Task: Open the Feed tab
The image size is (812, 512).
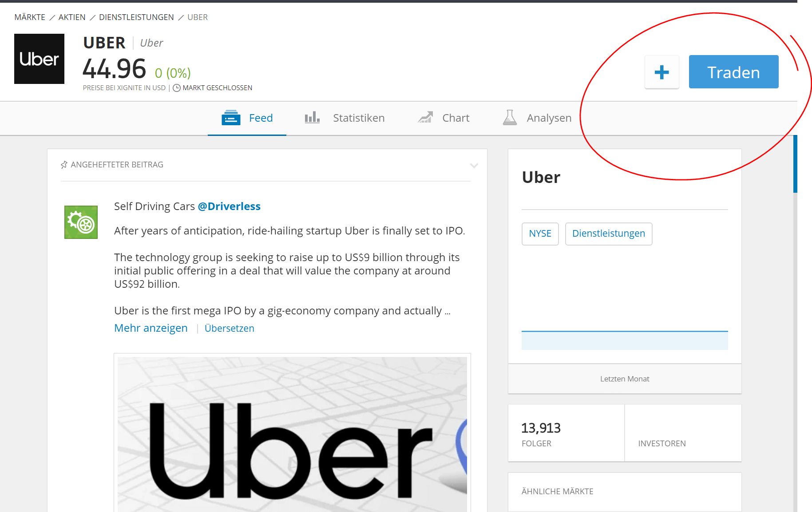Action: [x=247, y=118]
